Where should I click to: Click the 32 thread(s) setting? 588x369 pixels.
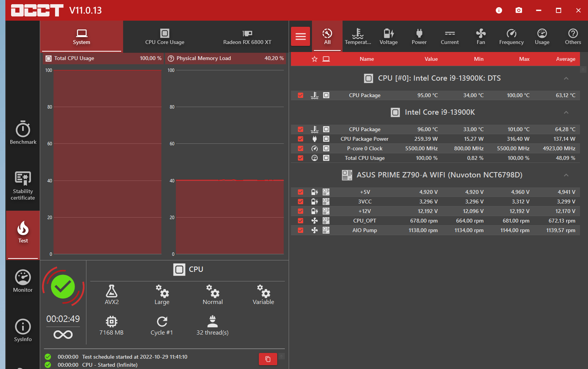213,325
